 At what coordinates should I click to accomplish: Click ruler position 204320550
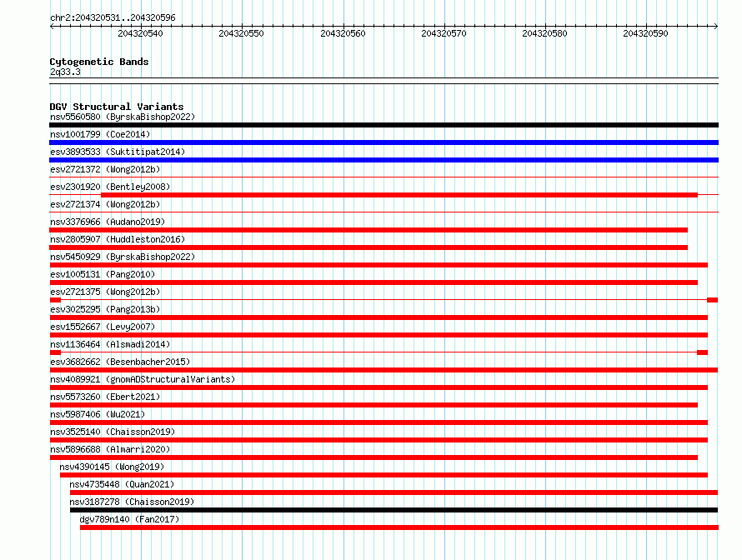[241, 33]
